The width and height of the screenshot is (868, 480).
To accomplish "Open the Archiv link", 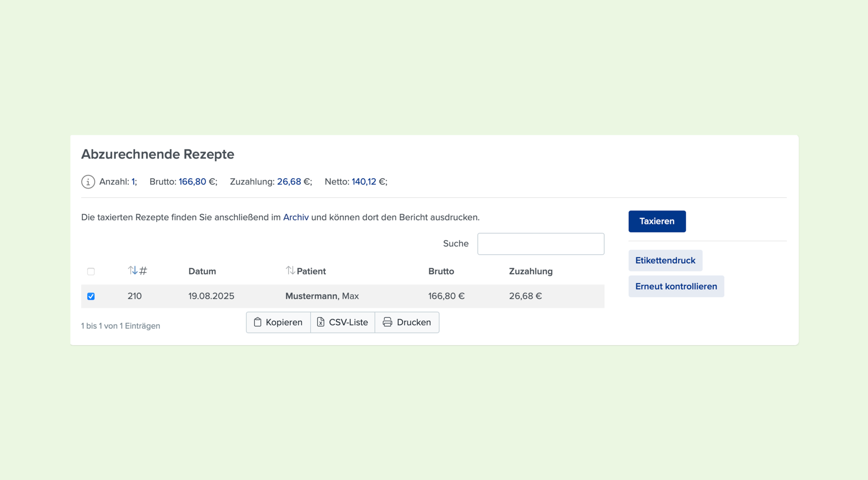I will pos(296,217).
